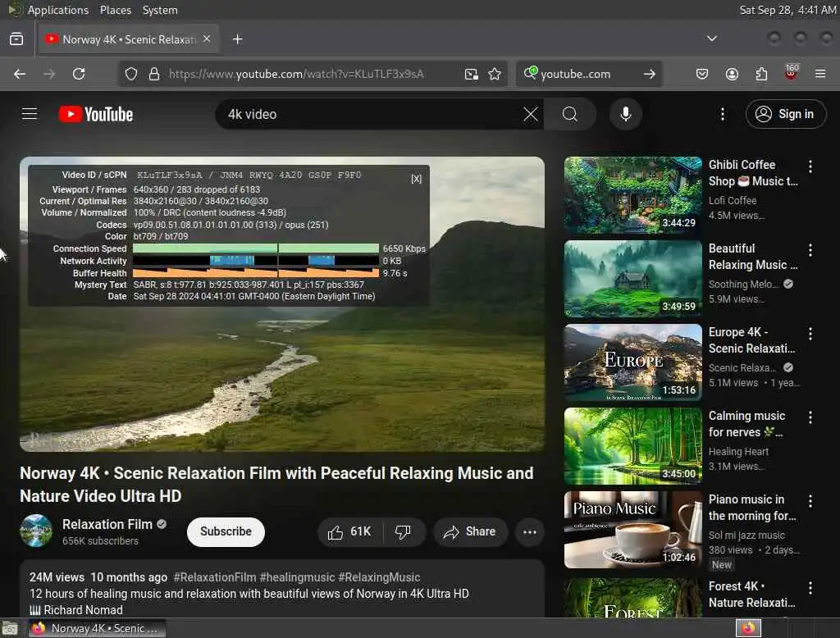Viewport: 840px width, 638px height.
Task: Open Beautiful Relaxing Music thumbnail
Action: [x=632, y=279]
